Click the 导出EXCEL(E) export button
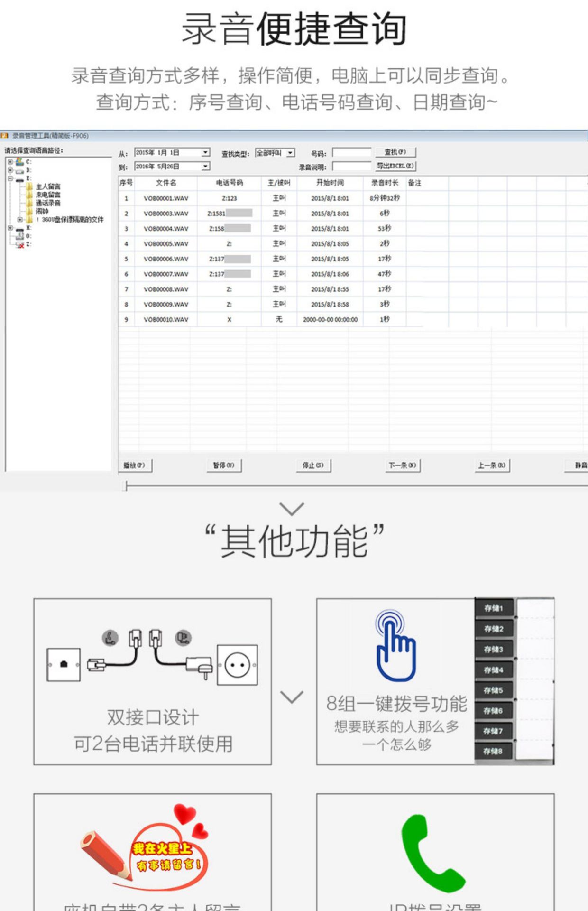Image resolution: width=588 pixels, height=911 pixels. 395,166
